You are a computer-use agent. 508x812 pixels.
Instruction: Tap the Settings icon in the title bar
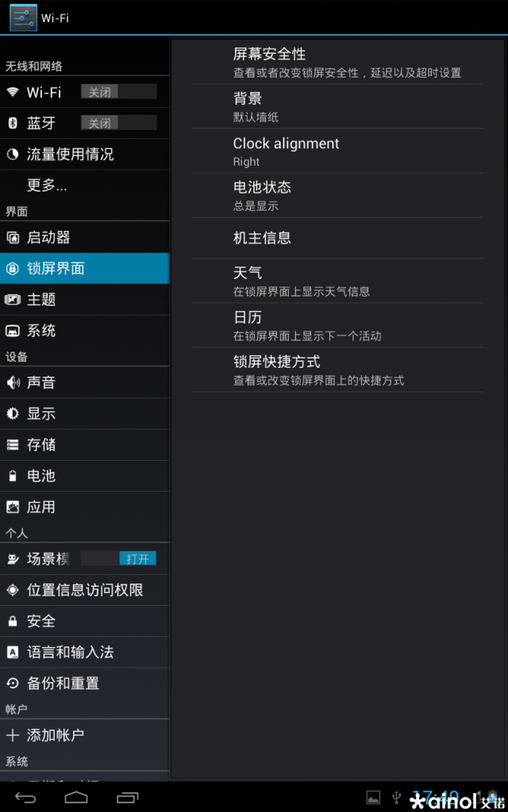(x=23, y=17)
